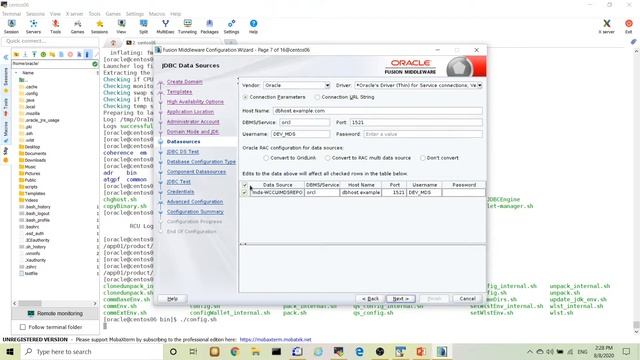The width and height of the screenshot is (640, 360).
Task: Click the X server icon
Action: pyautogui.click(x=607, y=26)
